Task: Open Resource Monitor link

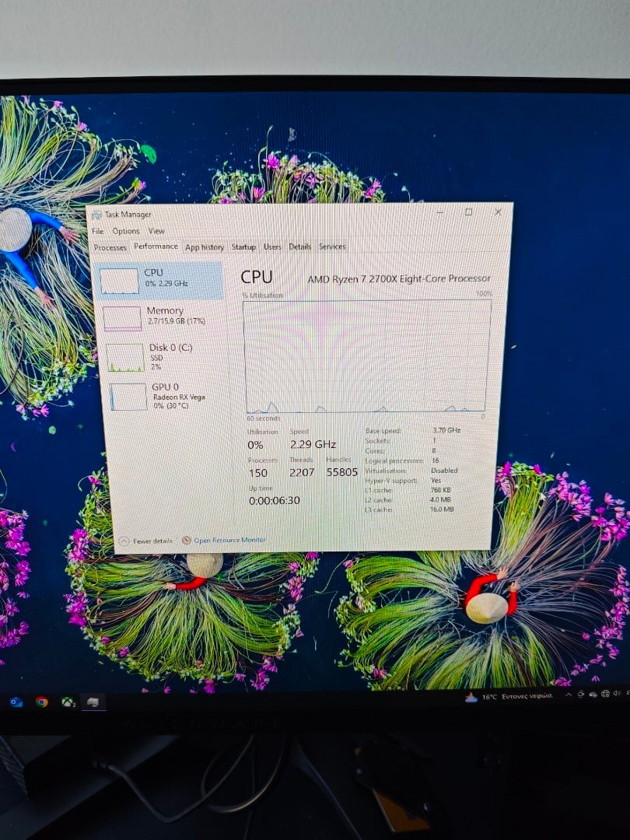Action: (x=229, y=540)
